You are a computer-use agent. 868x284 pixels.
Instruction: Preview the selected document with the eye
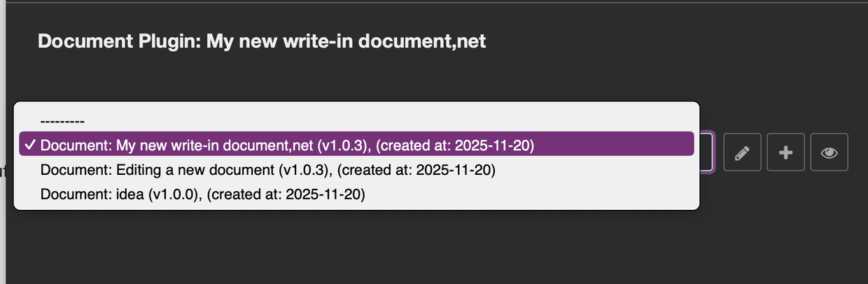click(829, 152)
